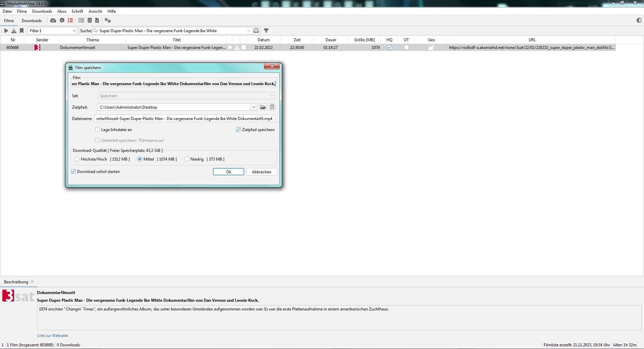Select Höchste/Hoch quality radio button
644x349 pixels.
77,159
